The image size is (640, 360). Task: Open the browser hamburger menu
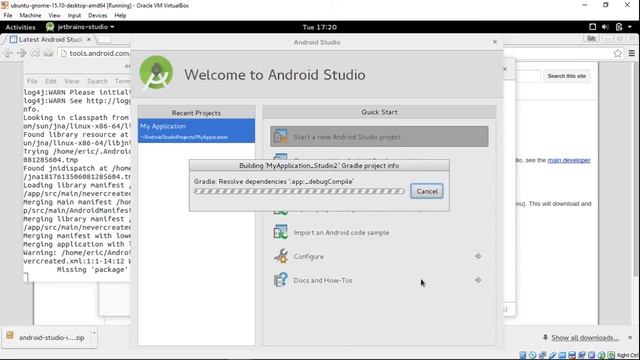click(x=631, y=53)
